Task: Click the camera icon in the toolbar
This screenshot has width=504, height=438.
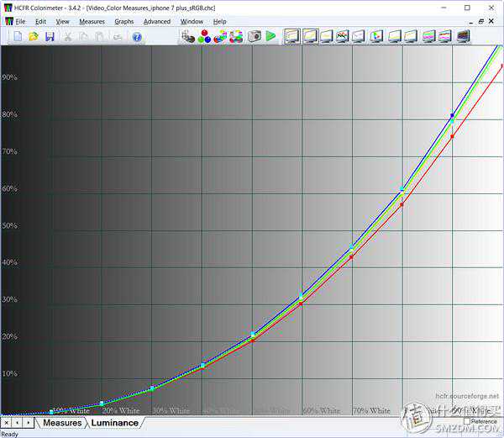Action: [254, 36]
